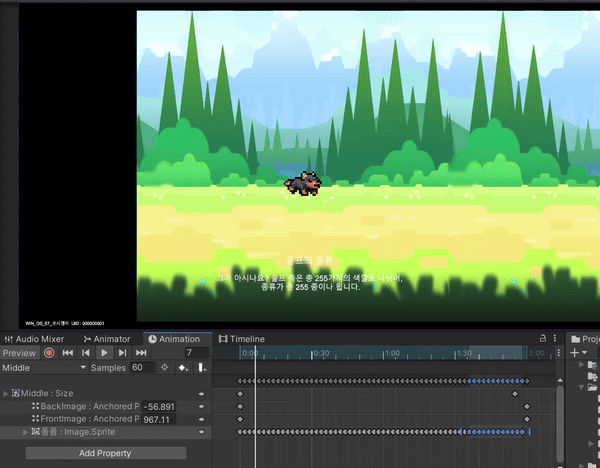Select the last BackImage keyframe
This screenshot has height=468, width=600.
(527, 406)
